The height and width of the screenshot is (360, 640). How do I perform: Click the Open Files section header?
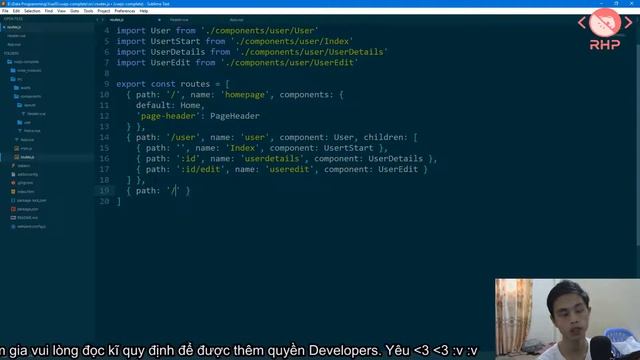click(13, 19)
